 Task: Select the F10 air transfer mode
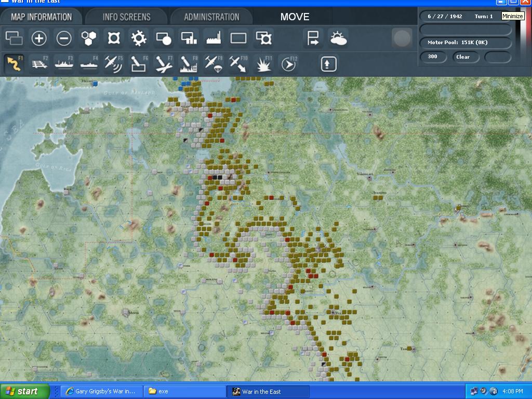[238, 64]
